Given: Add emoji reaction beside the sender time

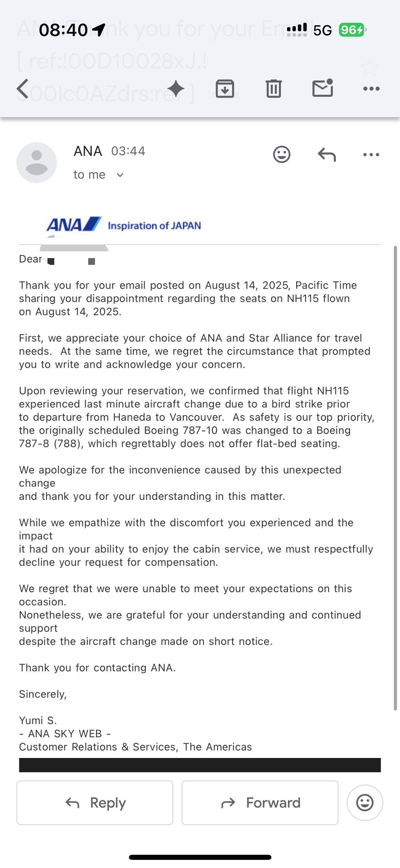Looking at the screenshot, I should pos(282,155).
